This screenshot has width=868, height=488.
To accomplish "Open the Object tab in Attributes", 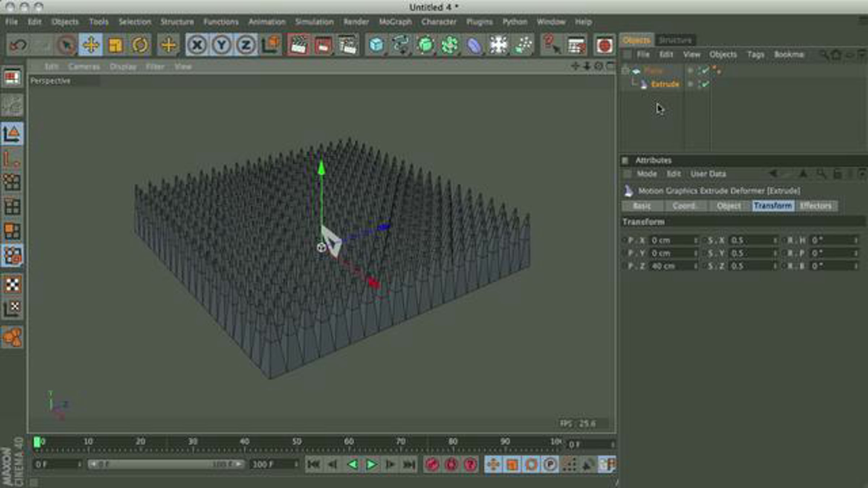I will [x=729, y=206].
